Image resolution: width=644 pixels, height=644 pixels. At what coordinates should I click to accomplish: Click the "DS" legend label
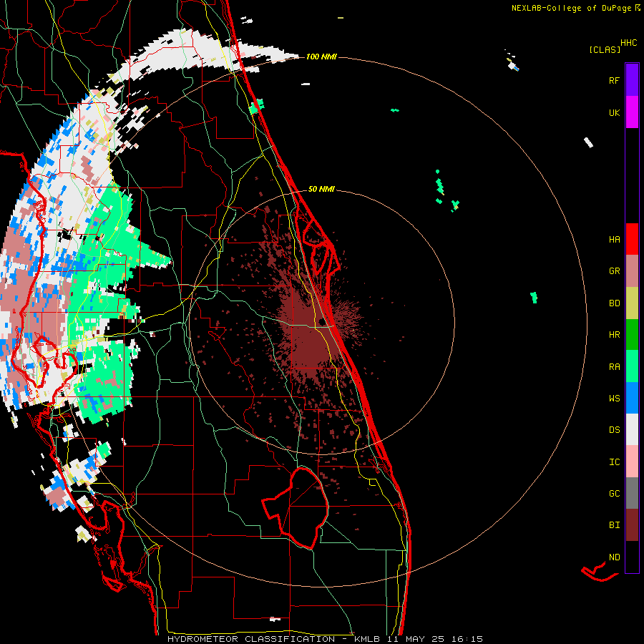(x=614, y=429)
